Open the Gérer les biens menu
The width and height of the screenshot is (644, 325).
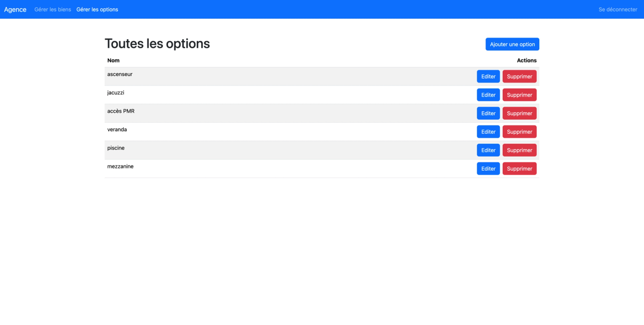click(53, 10)
